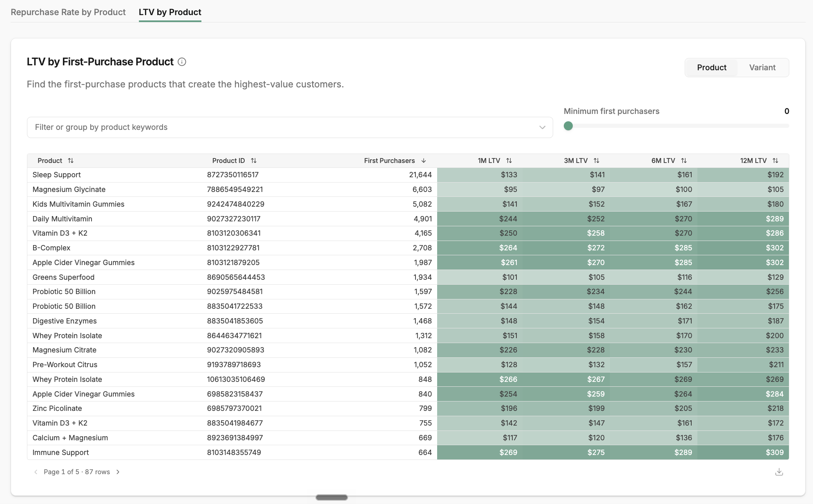Image resolution: width=813 pixels, height=504 pixels.
Task: Sort by 6M LTV column arrows
Action: (x=684, y=161)
